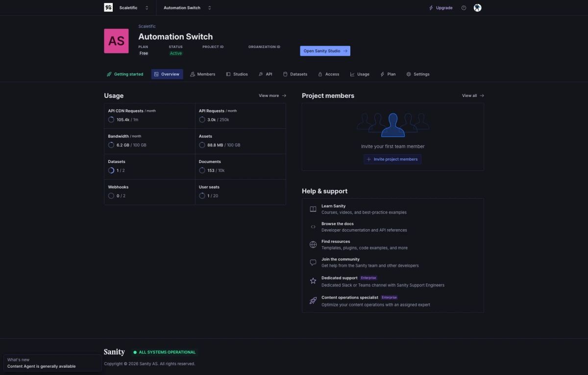Click the 6.2 GB / 100 GB value

pyautogui.click(x=131, y=145)
